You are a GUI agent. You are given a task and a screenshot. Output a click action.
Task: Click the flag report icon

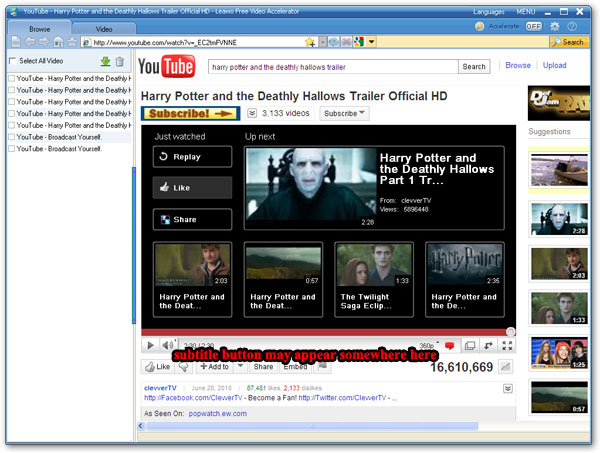pyautogui.click(x=323, y=367)
